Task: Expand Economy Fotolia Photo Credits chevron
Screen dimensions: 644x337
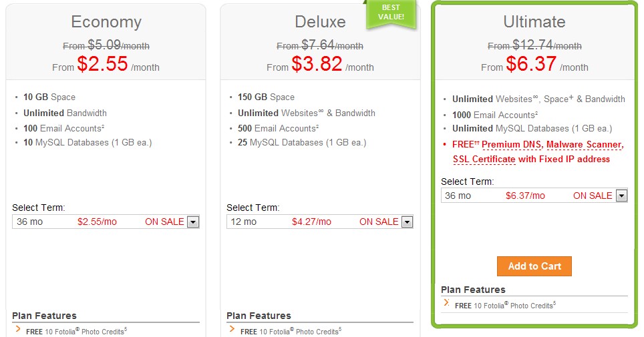Action: click(17, 329)
